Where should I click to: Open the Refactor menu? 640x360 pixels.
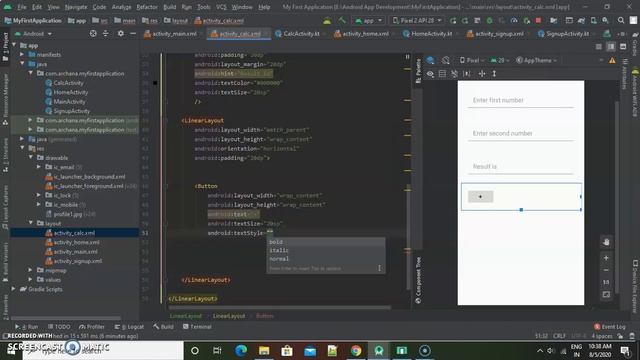147,7
